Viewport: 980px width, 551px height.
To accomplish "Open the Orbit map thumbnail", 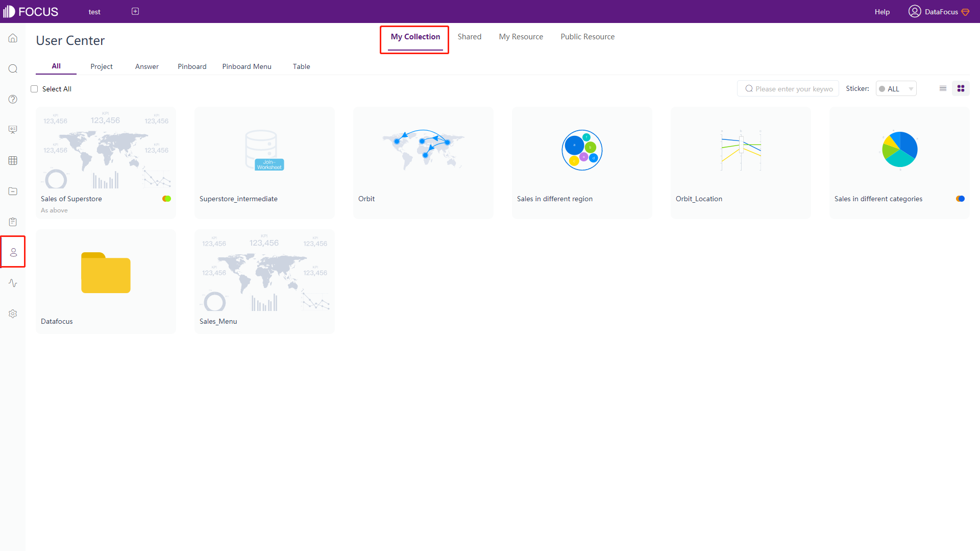I will [x=423, y=149].
